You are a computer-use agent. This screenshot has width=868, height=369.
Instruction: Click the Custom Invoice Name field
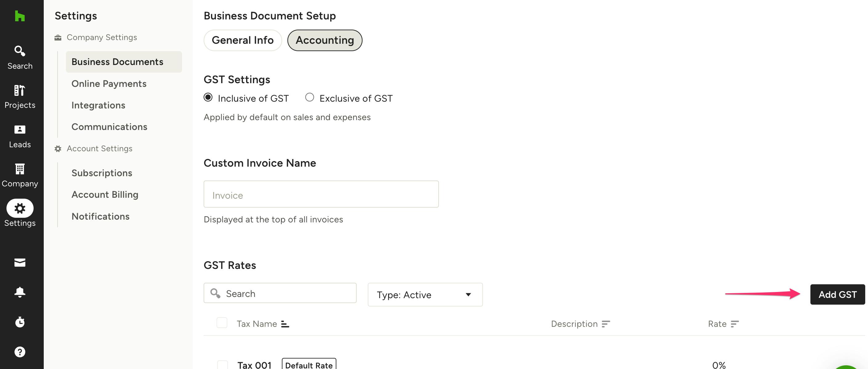321,194
